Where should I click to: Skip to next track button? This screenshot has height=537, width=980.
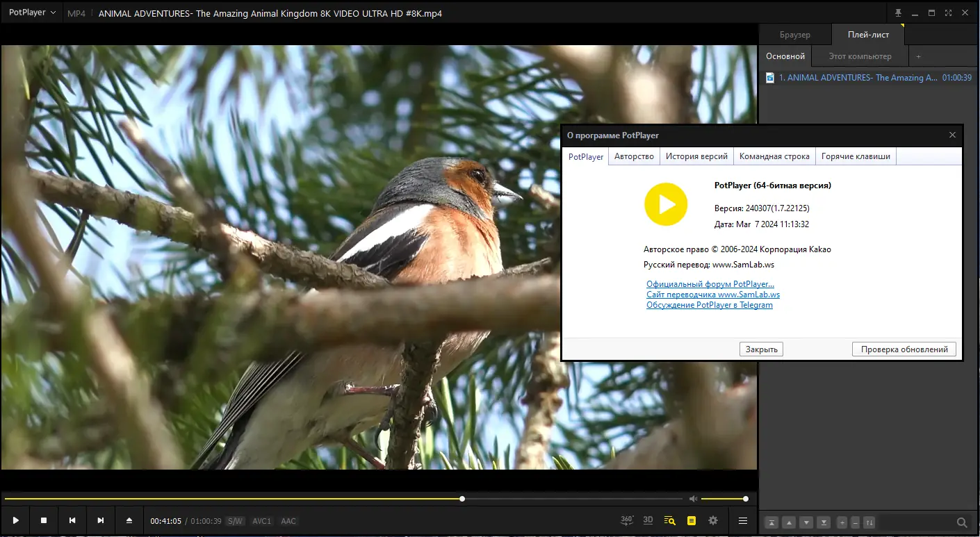pos(101,520)
